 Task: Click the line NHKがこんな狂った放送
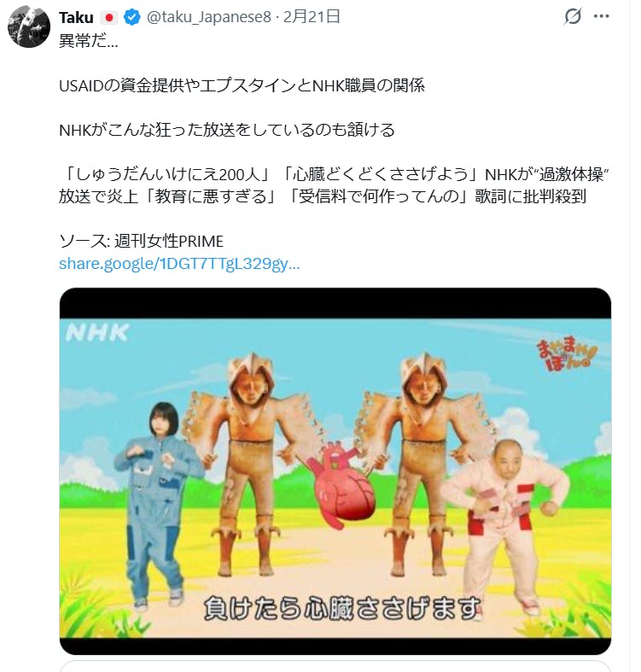(x=227, y=130)
